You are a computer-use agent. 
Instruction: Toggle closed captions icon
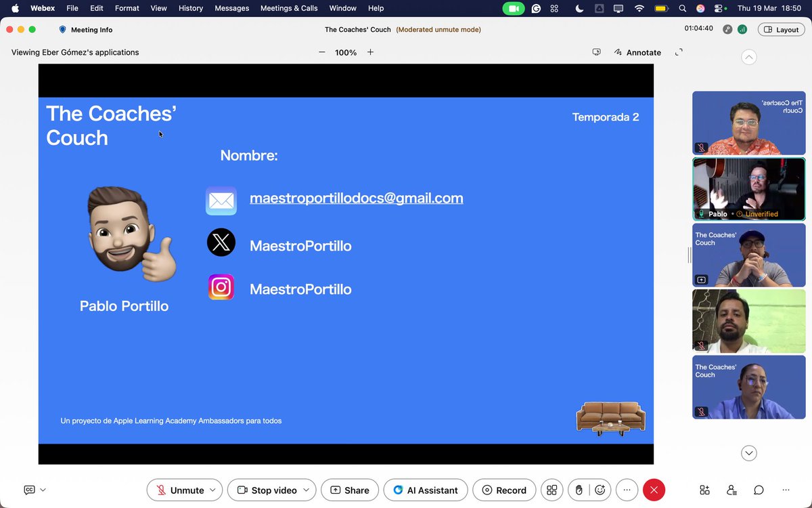(x=29, y=490)
